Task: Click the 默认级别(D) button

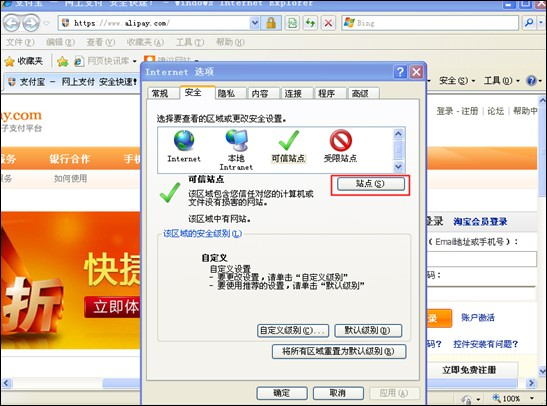Action: click(x=368, y=331)
